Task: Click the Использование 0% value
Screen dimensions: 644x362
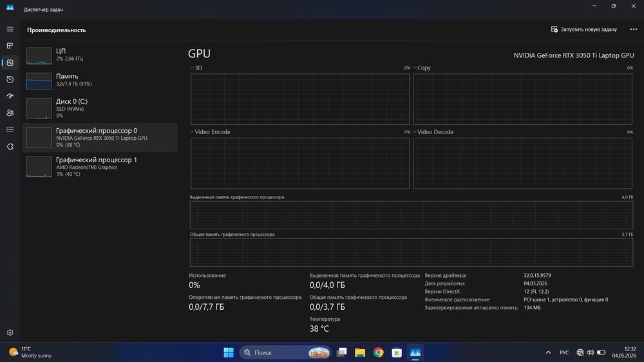Action: (194, 285)
